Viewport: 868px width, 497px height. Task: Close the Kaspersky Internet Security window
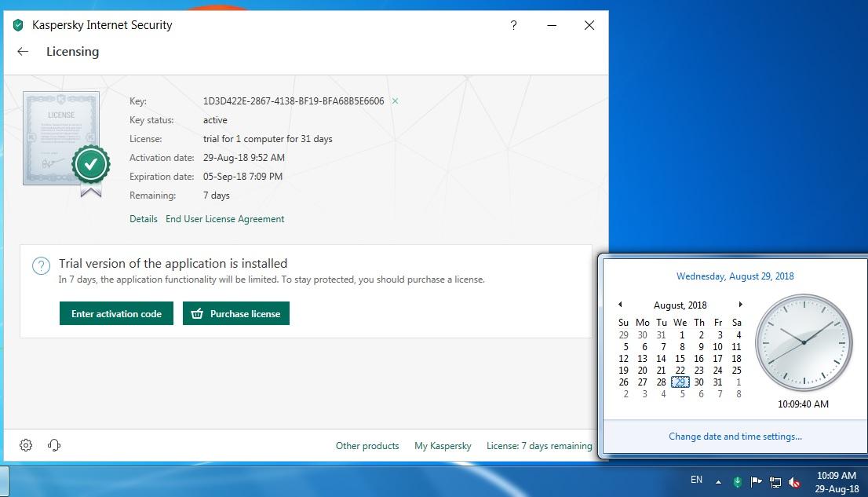pos(589,25)
